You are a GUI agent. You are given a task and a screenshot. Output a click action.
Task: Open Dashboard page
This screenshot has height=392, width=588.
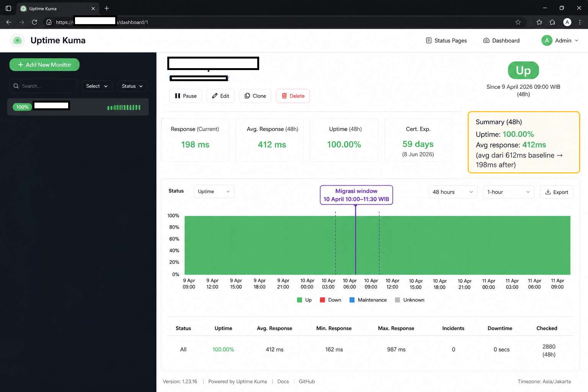501,41
